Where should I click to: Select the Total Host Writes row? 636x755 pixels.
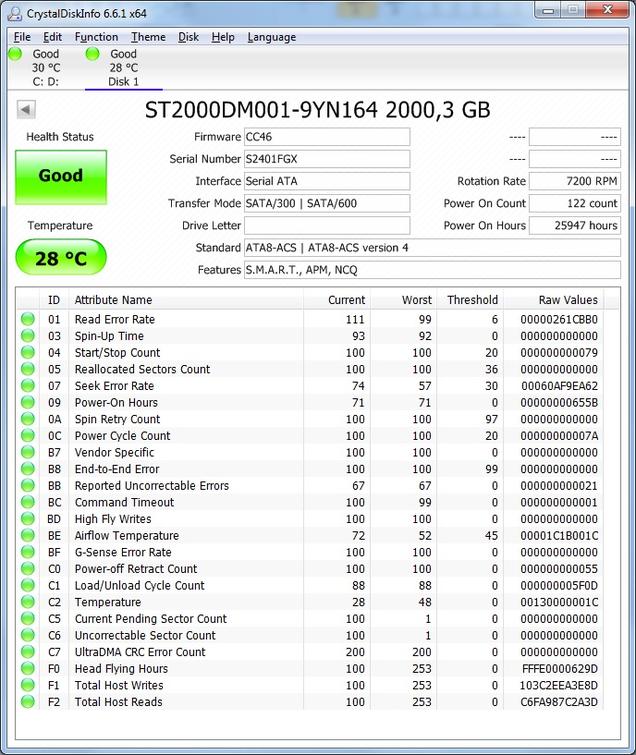coord(310,685)
